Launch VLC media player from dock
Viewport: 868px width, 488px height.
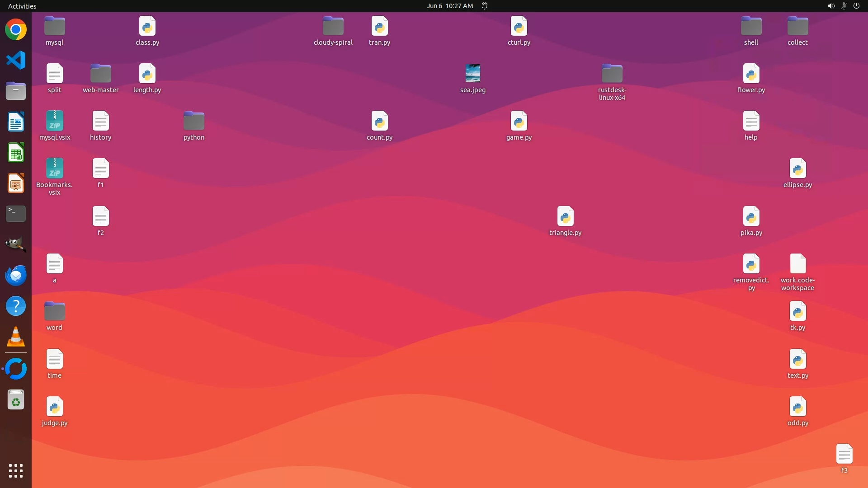(x=16, y=337)
